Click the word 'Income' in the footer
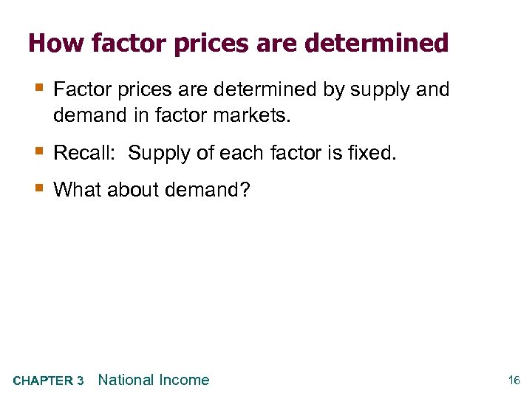 pyautogui.click(x=184, y=381)
